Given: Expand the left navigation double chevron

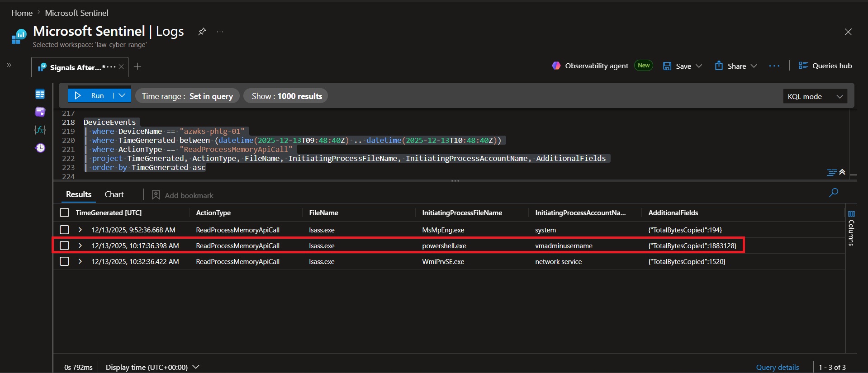Looking at the screenshot, I should coord(9,65).
